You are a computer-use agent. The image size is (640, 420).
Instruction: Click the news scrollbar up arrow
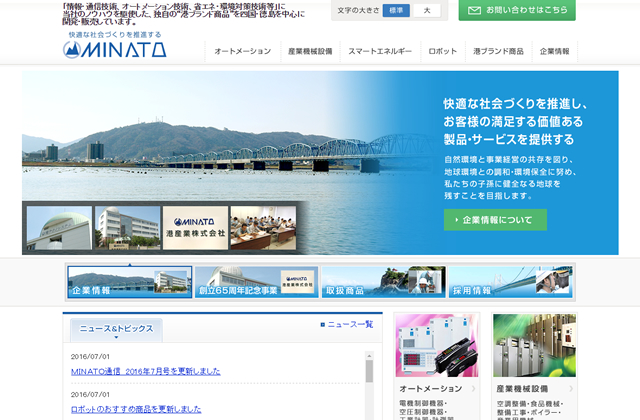point(369,356)
